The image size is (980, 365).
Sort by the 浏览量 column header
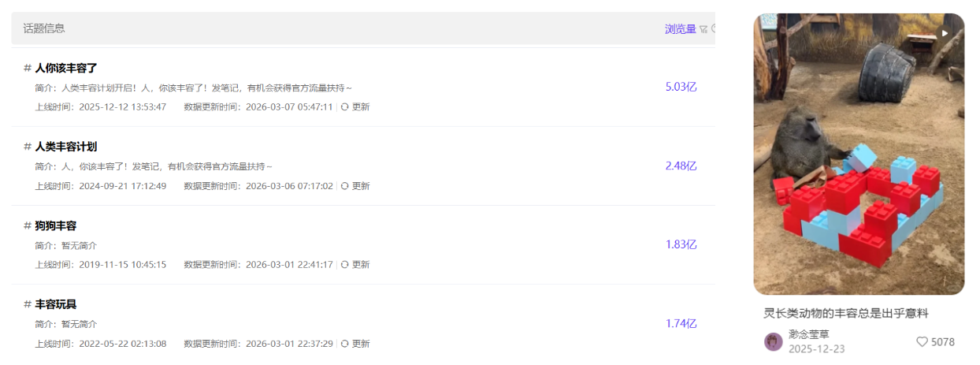680,29
